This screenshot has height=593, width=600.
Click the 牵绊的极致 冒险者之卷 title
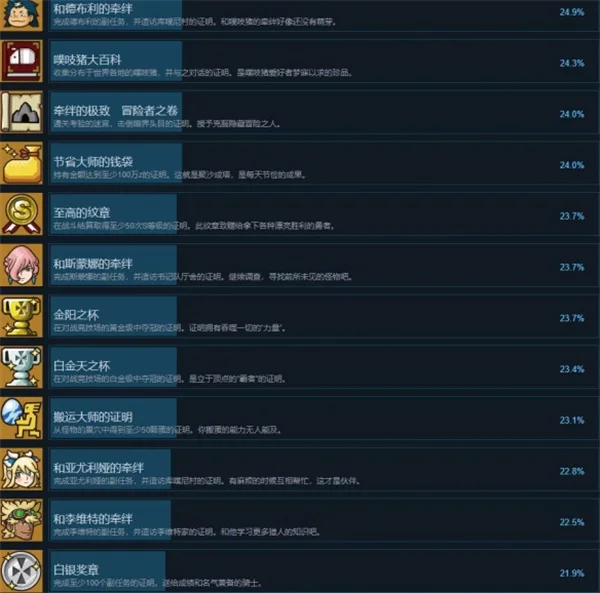click(116, 111)
